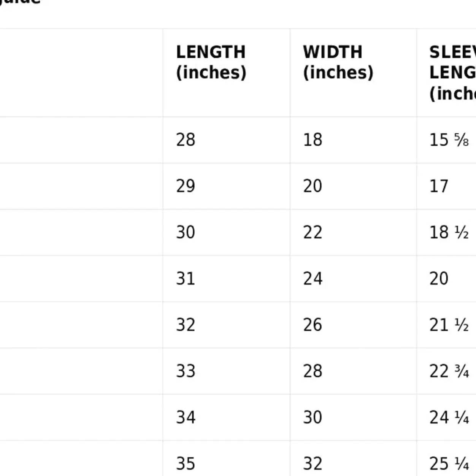The width and height of the screenshot is (476, 476).
Task: Select the sleeve length value 17
Action: [439, 186]
